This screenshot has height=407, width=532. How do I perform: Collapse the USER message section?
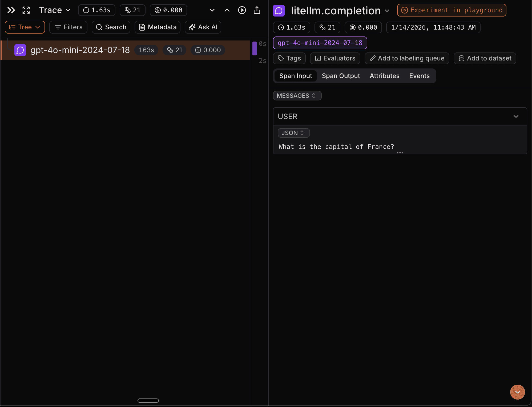(516, 116)
